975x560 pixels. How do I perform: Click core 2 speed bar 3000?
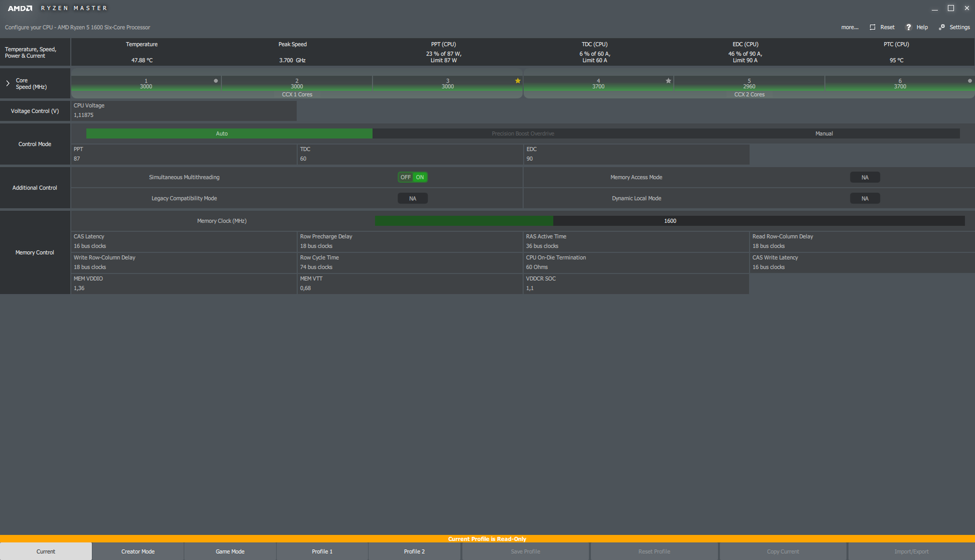(297, 83)
